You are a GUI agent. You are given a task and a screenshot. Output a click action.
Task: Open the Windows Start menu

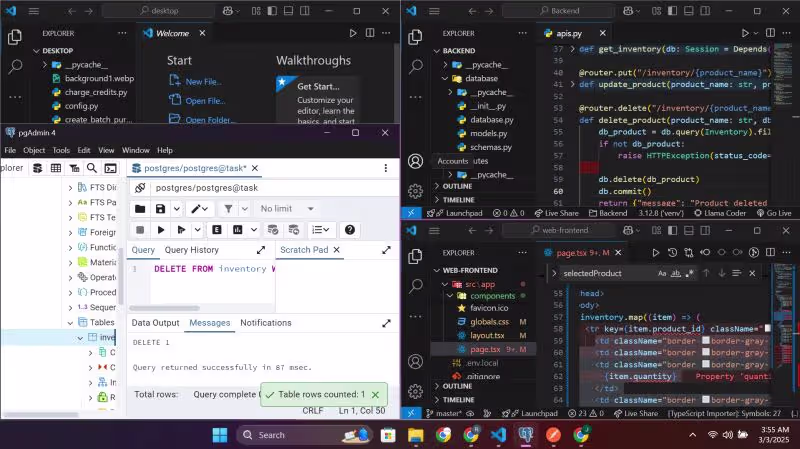[x=220, y=435]
